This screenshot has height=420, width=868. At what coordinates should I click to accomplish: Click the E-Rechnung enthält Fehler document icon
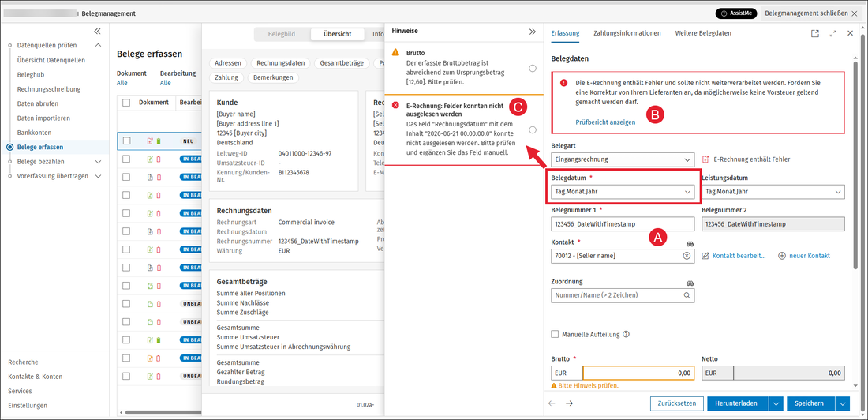pyautogui.click(x=705, y=159)
